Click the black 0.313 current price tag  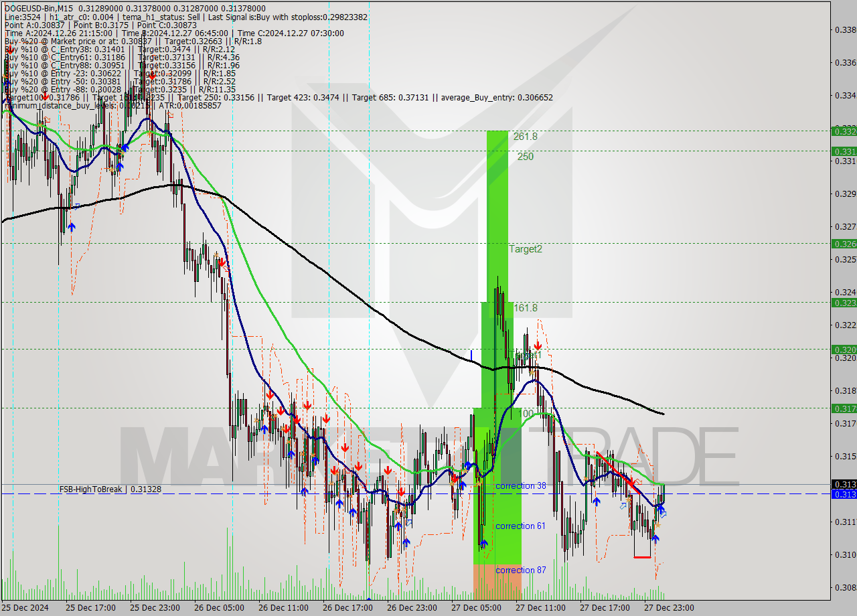(x=844, y=484)
